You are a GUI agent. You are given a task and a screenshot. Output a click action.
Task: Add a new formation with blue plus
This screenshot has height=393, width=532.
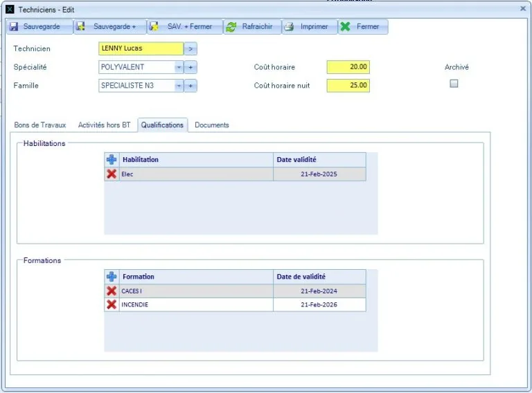[x=112, y=277]
